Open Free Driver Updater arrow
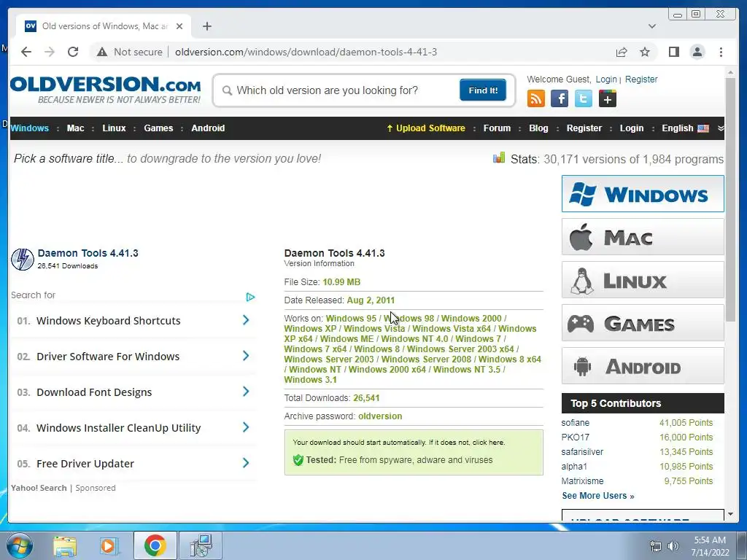Viewport: 747px width, 560px height. (246, 463)
